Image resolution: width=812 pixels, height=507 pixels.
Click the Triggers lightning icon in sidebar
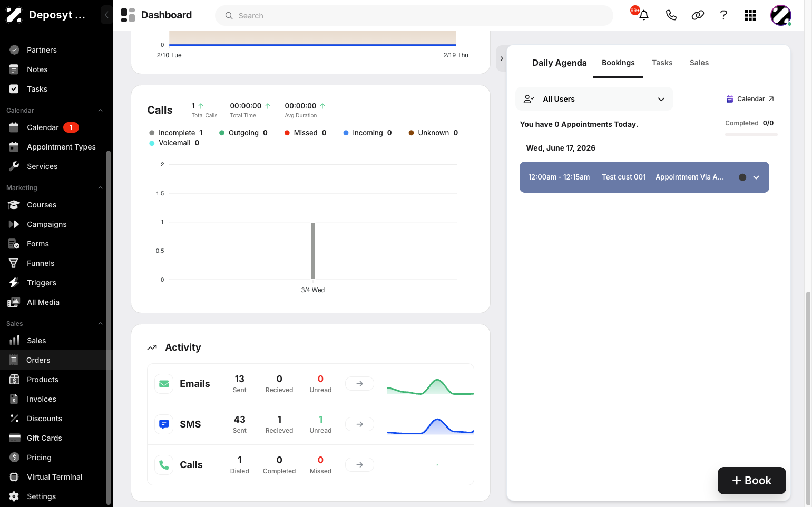14,283
